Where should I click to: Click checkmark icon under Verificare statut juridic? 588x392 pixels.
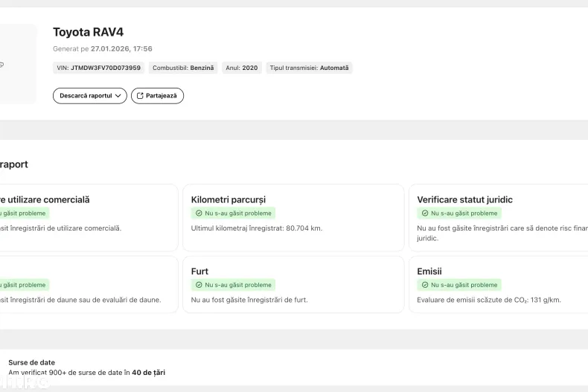425,213
